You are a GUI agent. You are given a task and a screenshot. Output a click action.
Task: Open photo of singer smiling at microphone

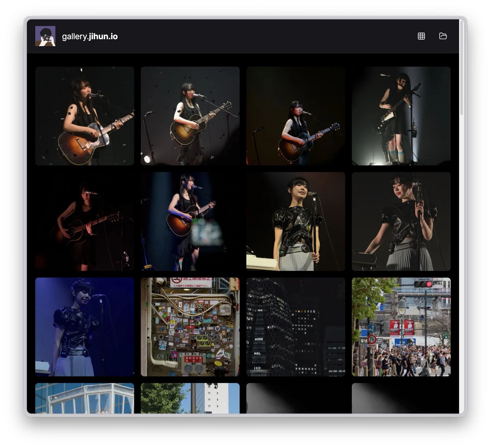pos(296,222)
